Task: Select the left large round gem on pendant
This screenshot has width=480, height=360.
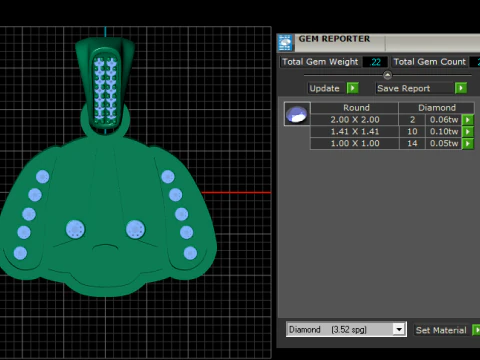Action: point(75,229)
